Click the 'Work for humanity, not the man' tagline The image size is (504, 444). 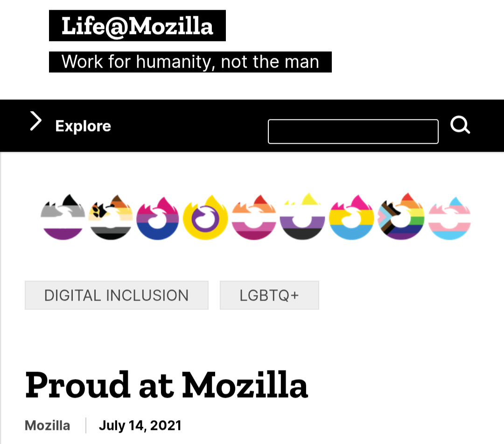pos(190,62)
